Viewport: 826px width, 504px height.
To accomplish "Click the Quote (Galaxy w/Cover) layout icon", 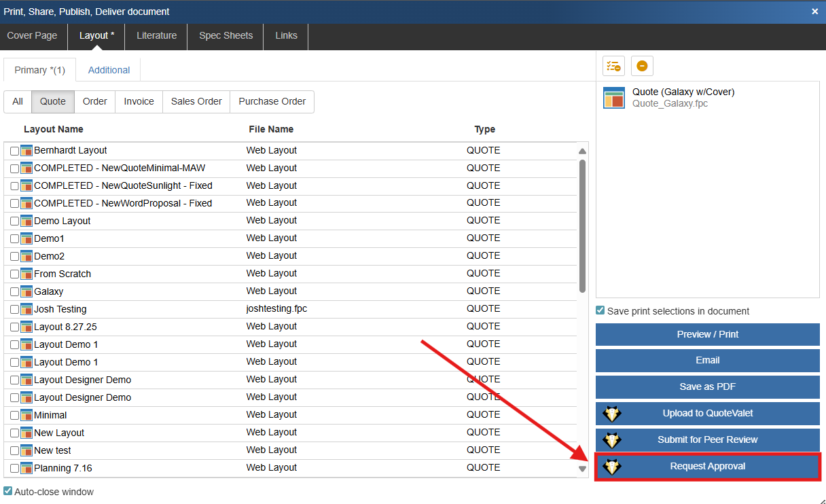I will [614, 98].
